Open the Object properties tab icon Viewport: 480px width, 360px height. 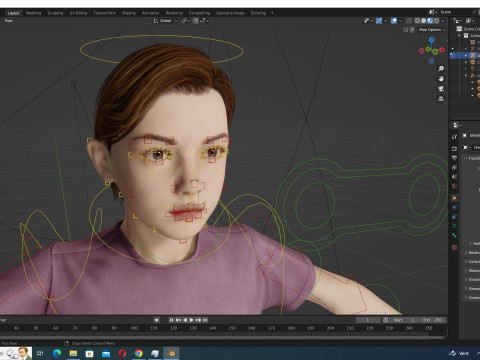(454, 198)
